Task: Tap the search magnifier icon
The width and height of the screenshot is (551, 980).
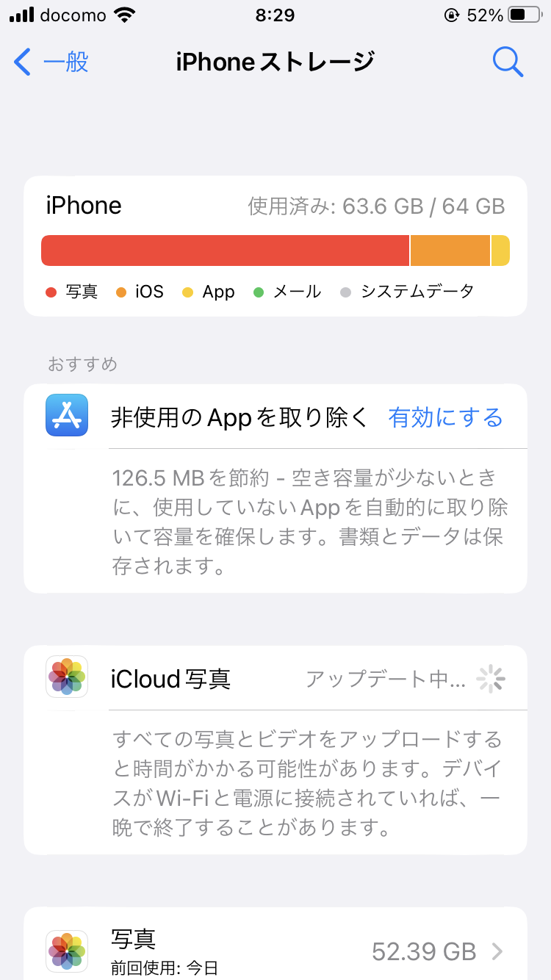Action: pyautogui.click(x=508, y=62)
